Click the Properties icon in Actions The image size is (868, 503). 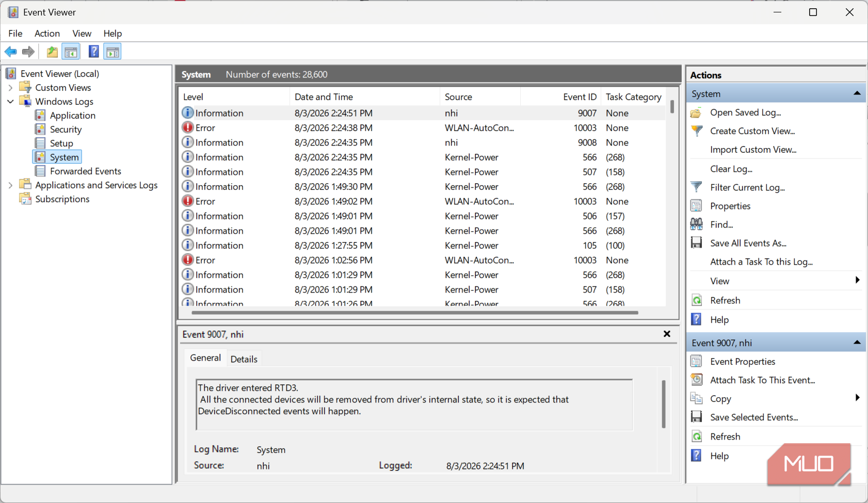click(x=696, y=206)
